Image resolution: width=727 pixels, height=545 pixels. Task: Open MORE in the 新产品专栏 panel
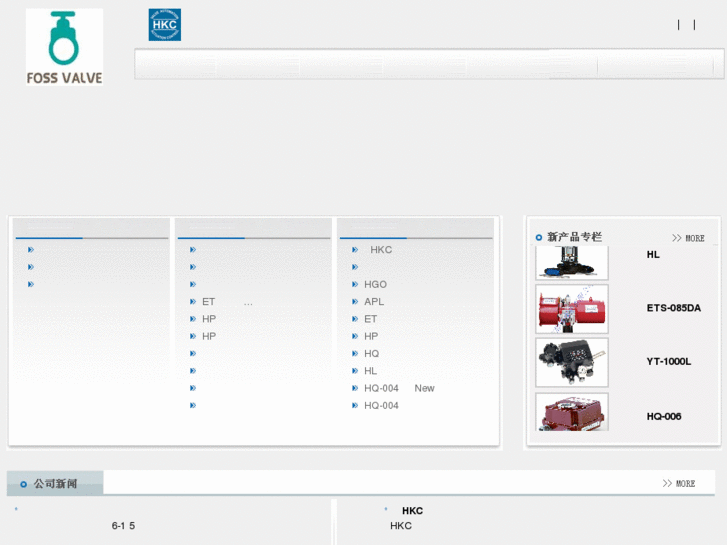tap(688, 238)
